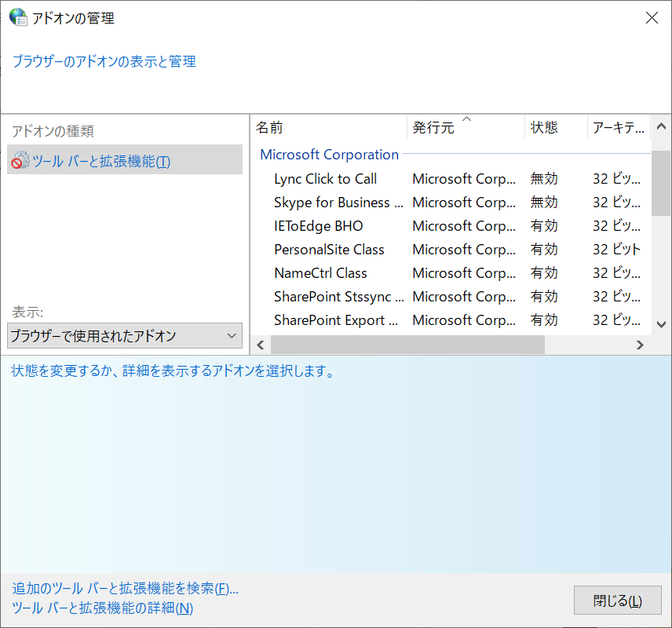
Task: Select the Lync Click to Call add-on
Action: point(325,179)
